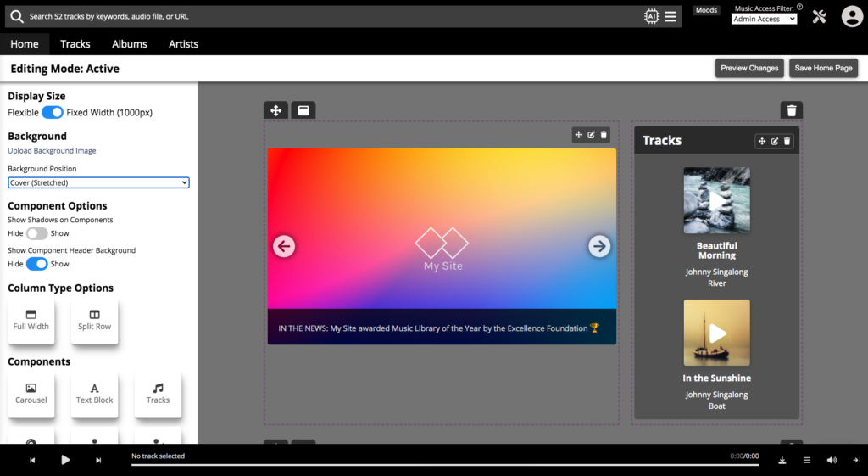The width and height of the screenshot is (868, 476).
Task: Skip to next track in player
Action: pos(98,460)
